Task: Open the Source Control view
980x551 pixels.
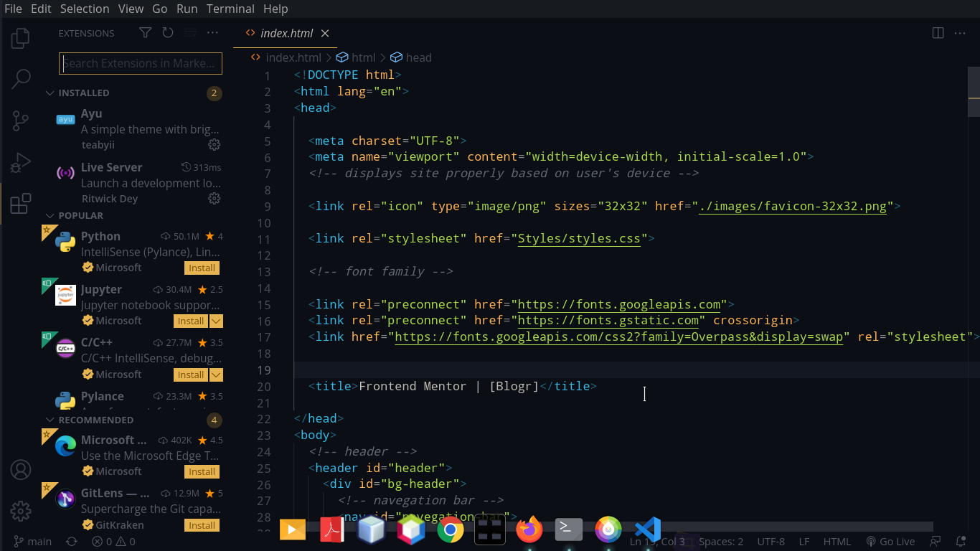Action: click(21, 121)
